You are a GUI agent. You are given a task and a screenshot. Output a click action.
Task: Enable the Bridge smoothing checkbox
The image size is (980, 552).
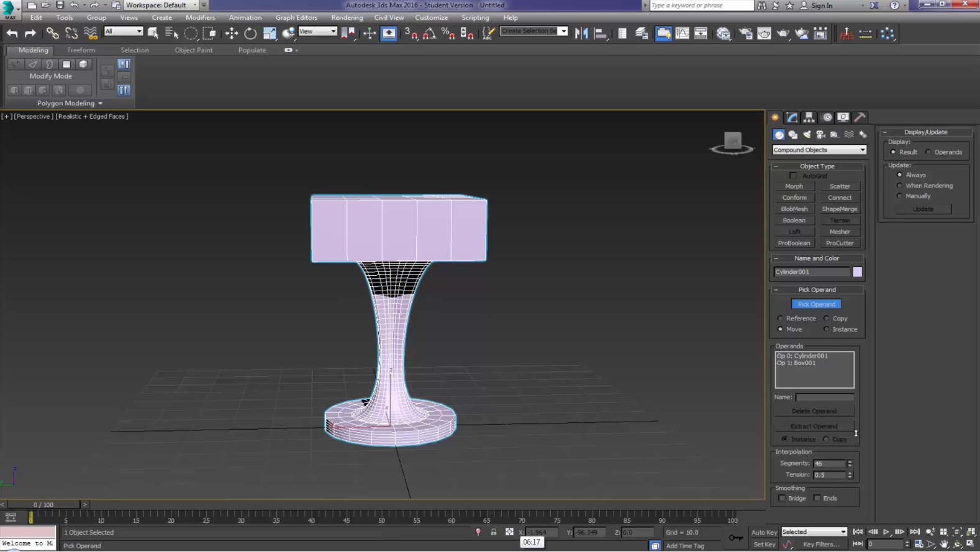(782, 499)
